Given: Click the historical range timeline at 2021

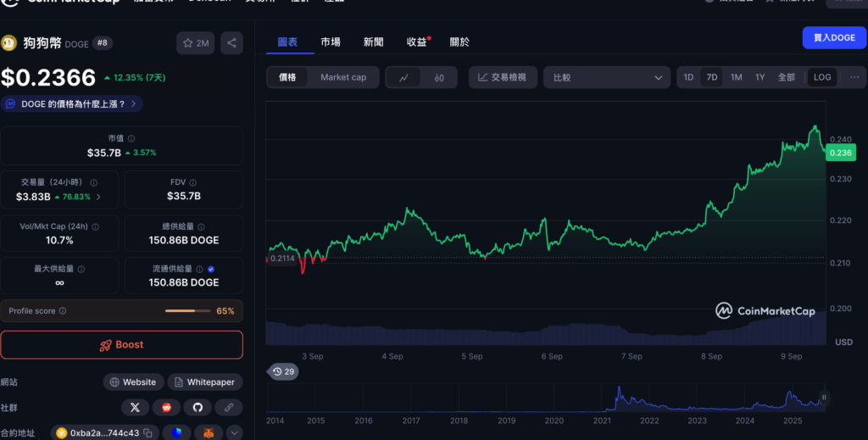Looking at the screenshot, I should point(602,399).
